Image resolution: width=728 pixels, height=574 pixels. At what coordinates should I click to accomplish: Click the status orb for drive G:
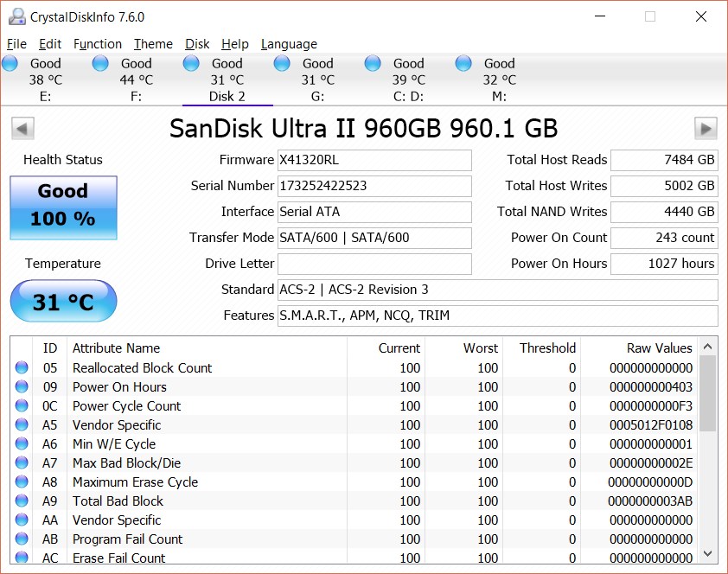pos(282,63)
